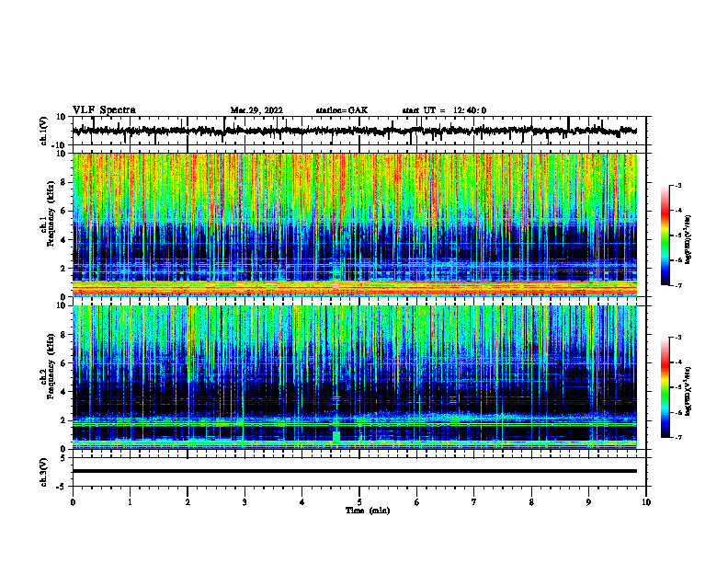This screenshot has height=563, width=728.
Task: Click the "2" kHz tick on ch.2 frequency axis
Action: pyautogui.click(x=64, y=420)
